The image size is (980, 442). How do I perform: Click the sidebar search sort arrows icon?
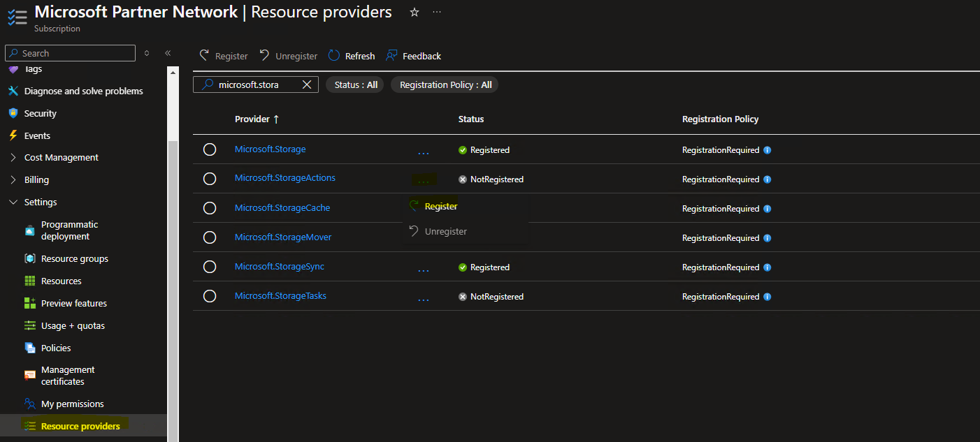[x=147, y=53]
